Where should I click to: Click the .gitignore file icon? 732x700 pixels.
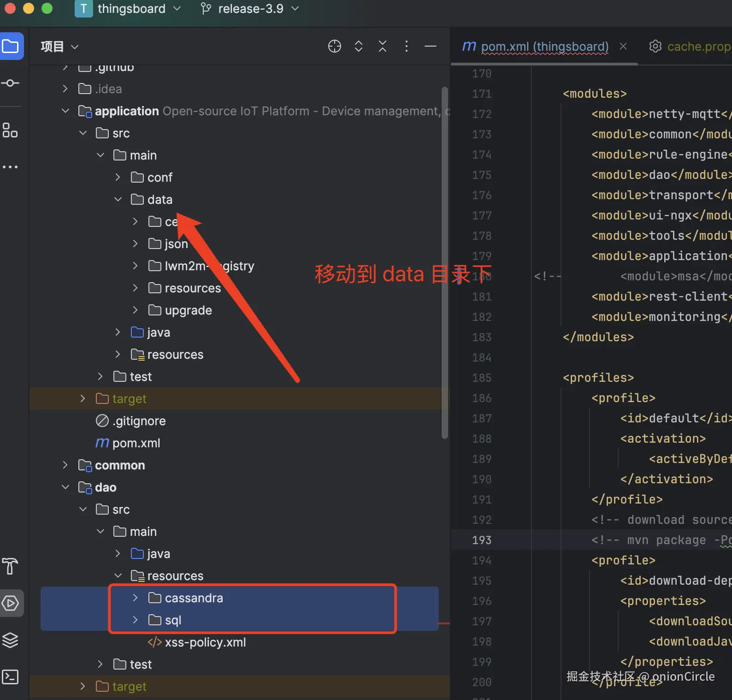click(102, 421)
